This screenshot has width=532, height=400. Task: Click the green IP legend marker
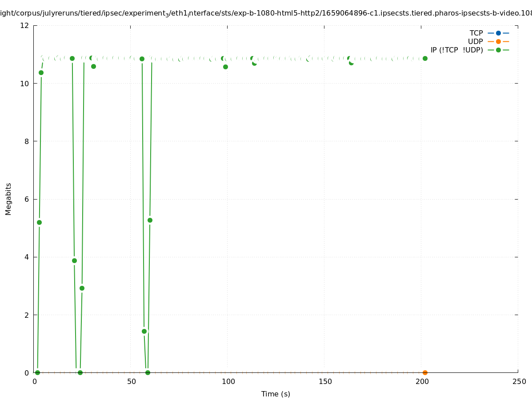tap(498, 50)
